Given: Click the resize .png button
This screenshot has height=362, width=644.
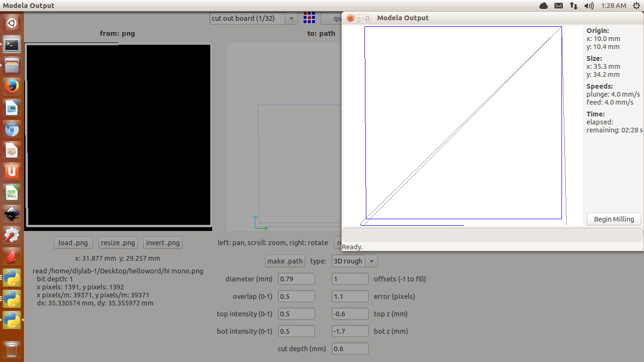Looking at the screenshot, I should pos(118,243).
